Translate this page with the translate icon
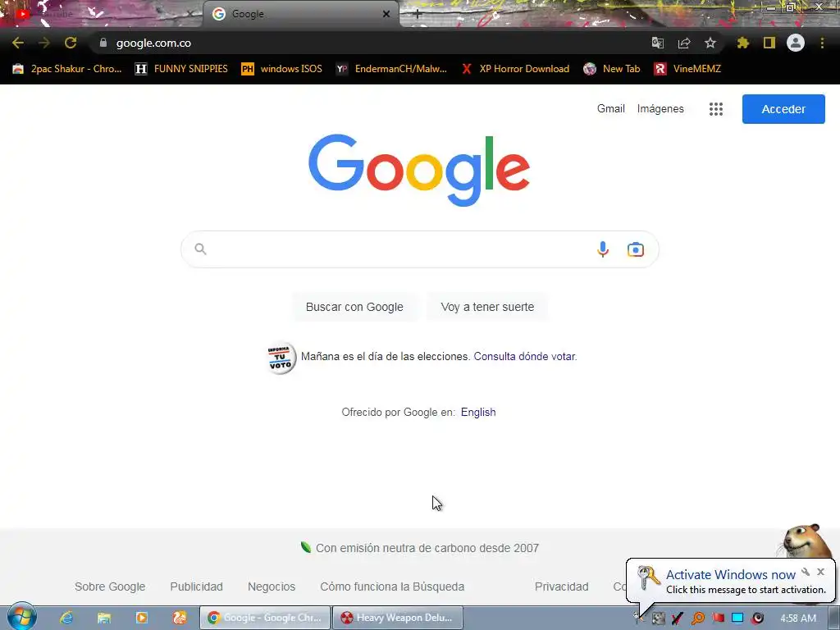840x630 pixels. coord(657,43)
